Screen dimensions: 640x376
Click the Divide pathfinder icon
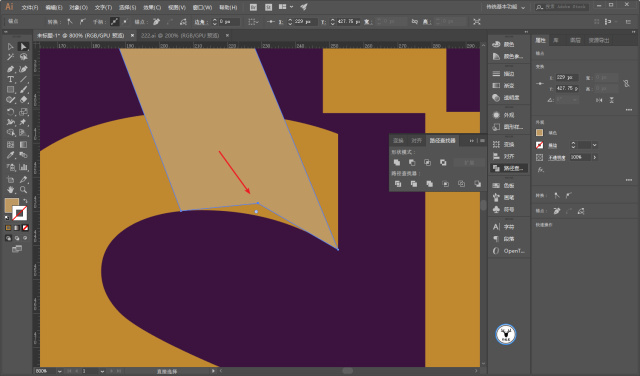tap(398, 184)
